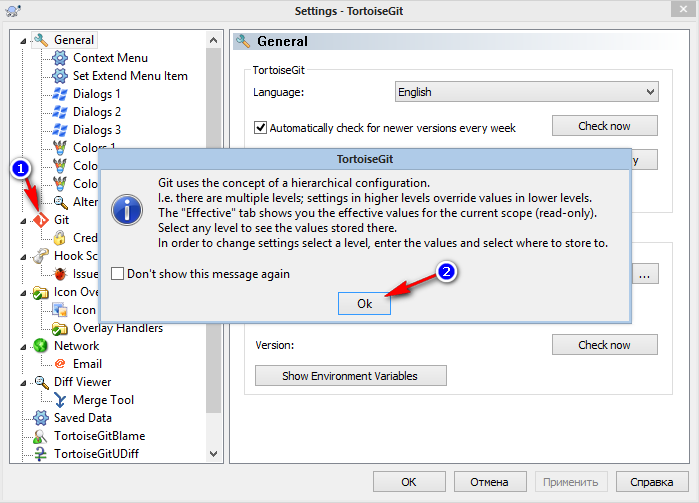
Task: Click the Отмена cancel button
Action: coord(489,482)
